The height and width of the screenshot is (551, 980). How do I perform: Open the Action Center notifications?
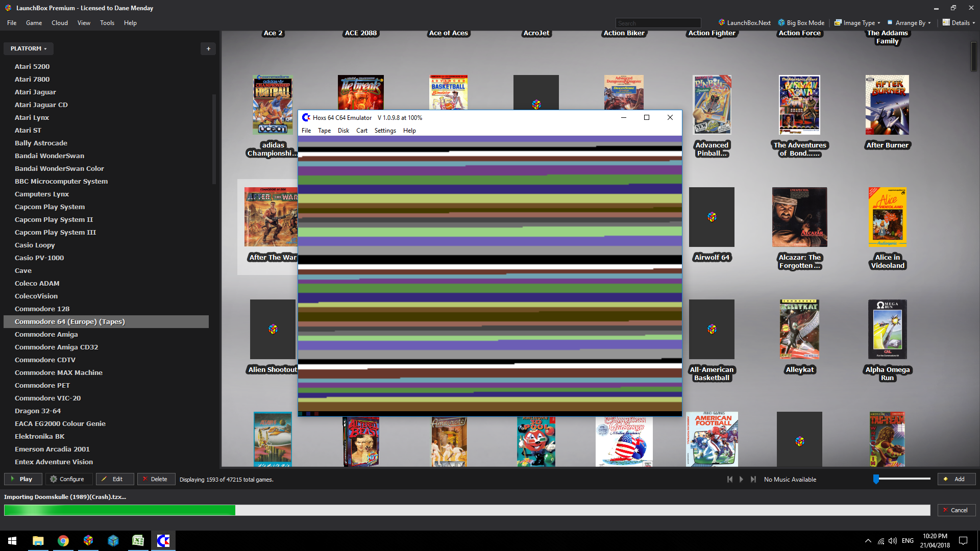pyautogui.click(x=963, y=541)
